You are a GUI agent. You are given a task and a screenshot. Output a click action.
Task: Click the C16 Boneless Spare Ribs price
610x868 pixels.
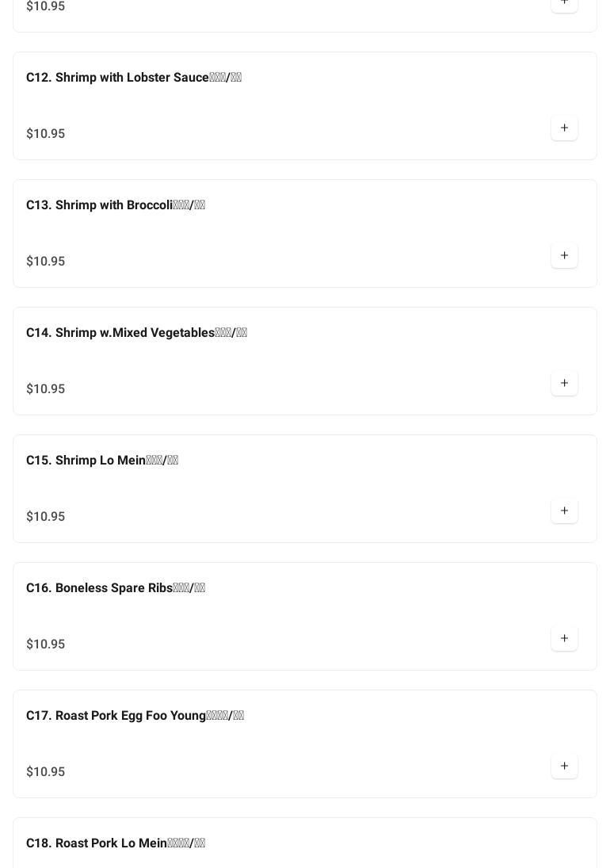click(x=46, y=644)
